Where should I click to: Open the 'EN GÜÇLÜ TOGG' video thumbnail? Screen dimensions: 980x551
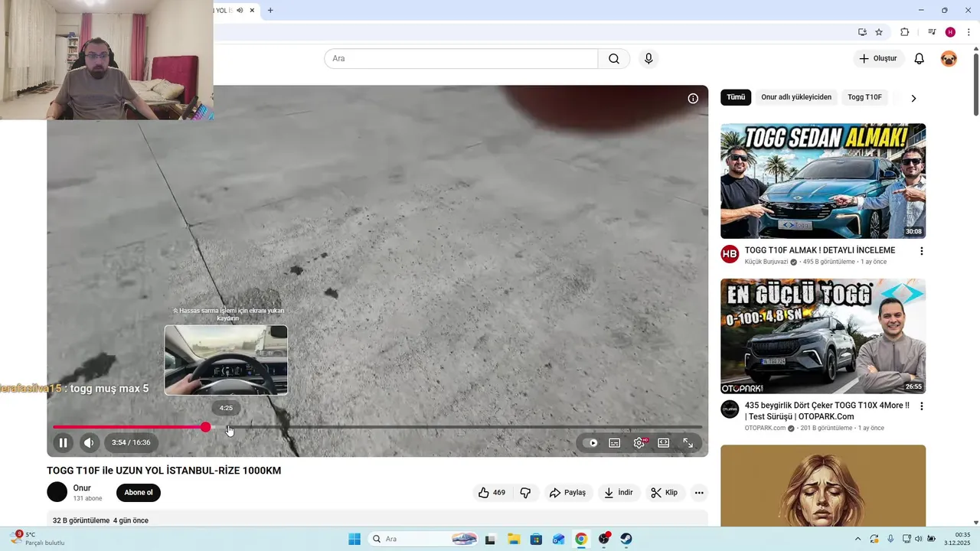tap(823, 336)
